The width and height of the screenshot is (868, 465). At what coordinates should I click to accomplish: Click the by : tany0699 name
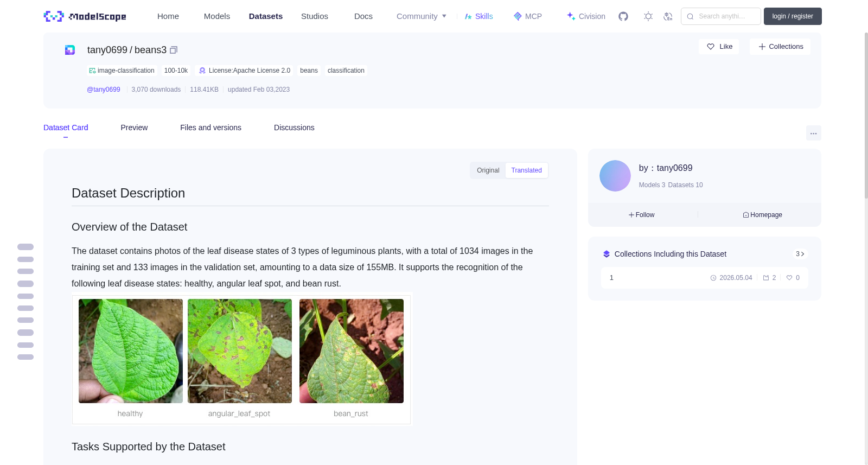pyautogui.click(x=666, y=168)
